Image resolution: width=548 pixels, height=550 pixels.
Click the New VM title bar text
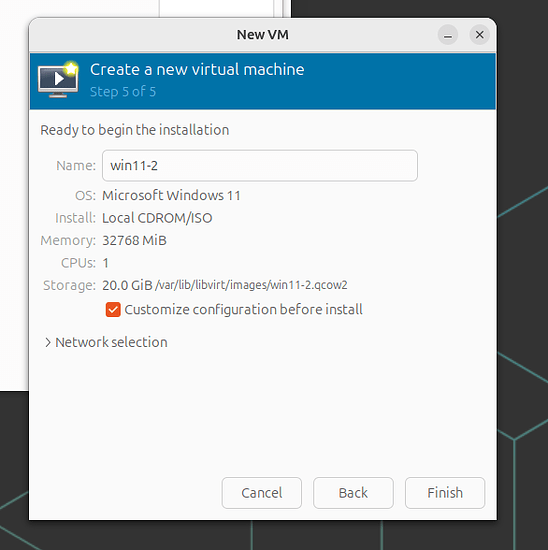(x=262, y=35)
